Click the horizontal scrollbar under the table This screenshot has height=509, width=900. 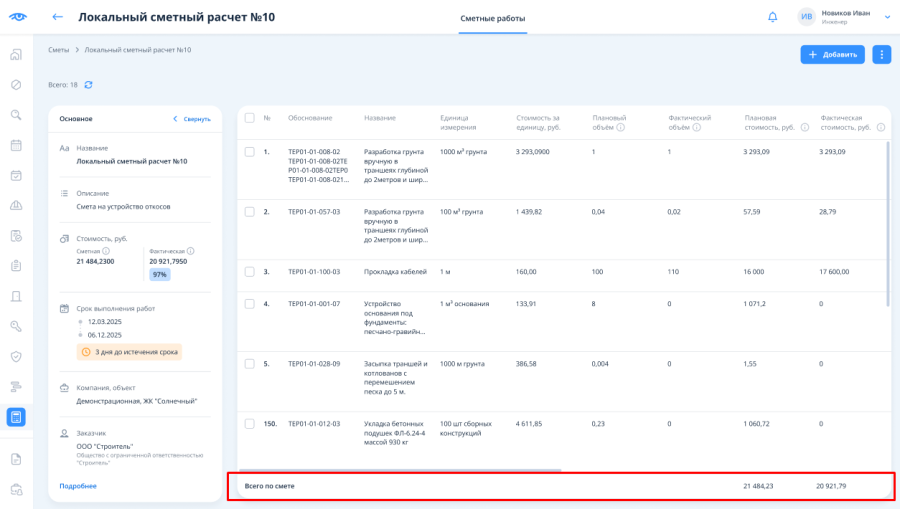point(400,470)
